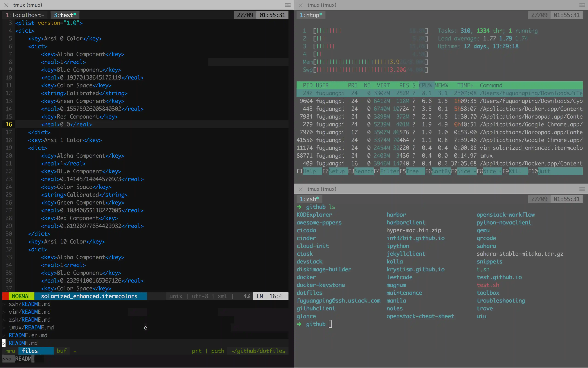
Task: Click the arrow prompt glyph before 'github ls'
Action: [x=299, y=207]
